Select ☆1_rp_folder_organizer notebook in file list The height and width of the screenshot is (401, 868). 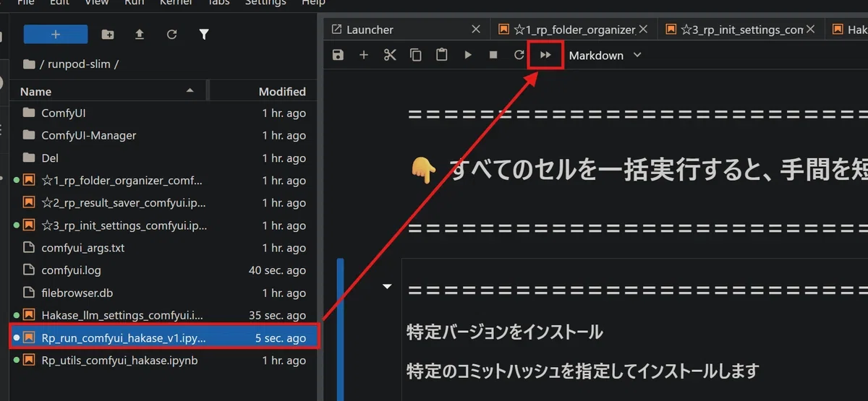click(163, 180)
